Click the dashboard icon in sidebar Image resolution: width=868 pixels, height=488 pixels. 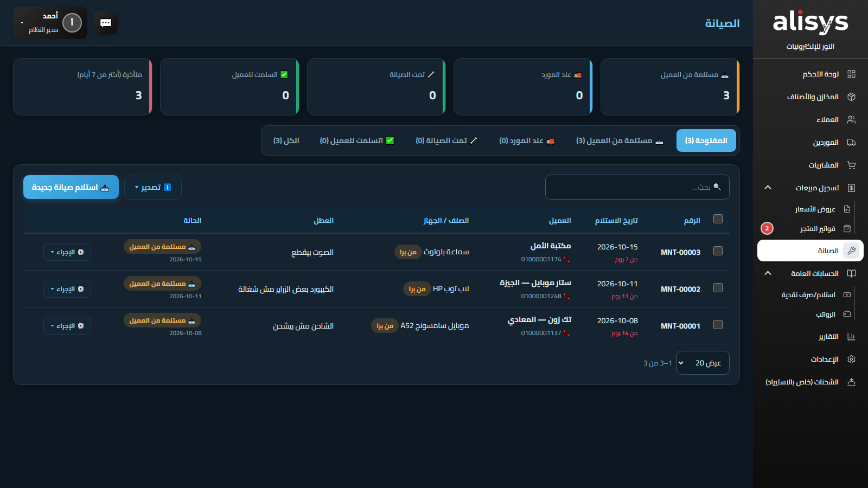coord(851,74)
